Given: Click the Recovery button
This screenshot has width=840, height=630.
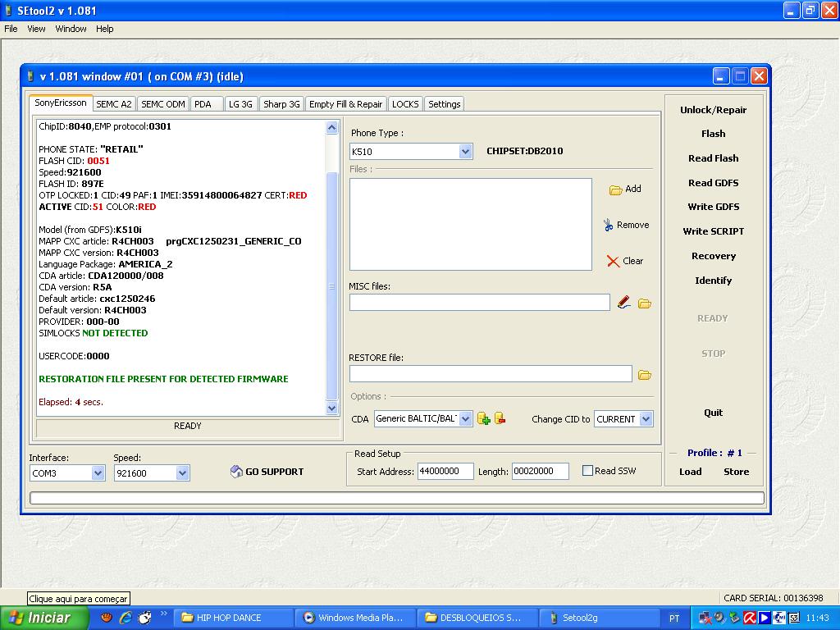Looking at the screenshot, I should click(714, 256).
